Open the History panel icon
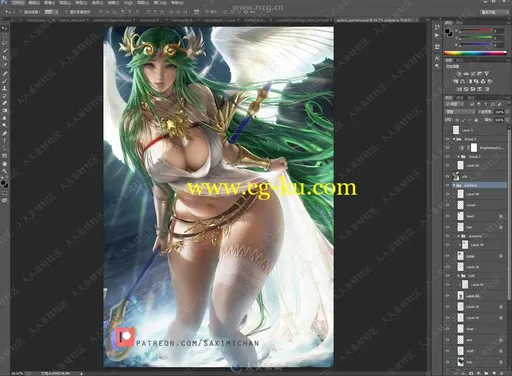The height and width of the screenshot is (376, 512). click(437, 28)
